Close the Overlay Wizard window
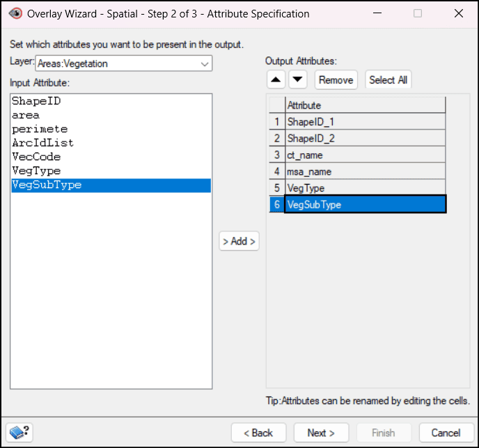479x448 pixels. [x=459, y=13]
